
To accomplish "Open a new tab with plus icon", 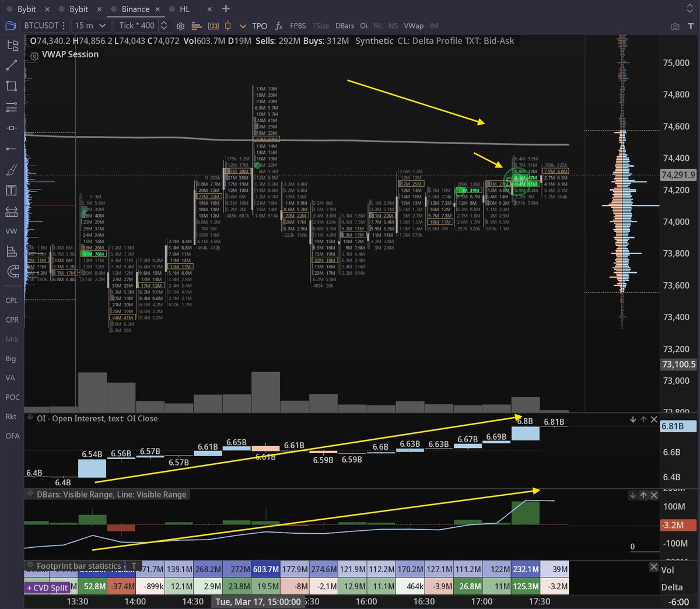I will coord(226,9).
